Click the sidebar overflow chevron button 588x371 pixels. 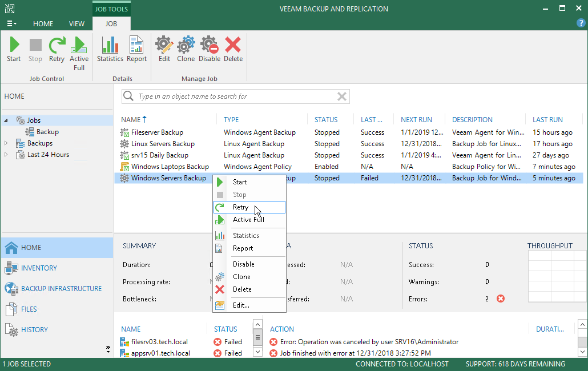[108, 350]
